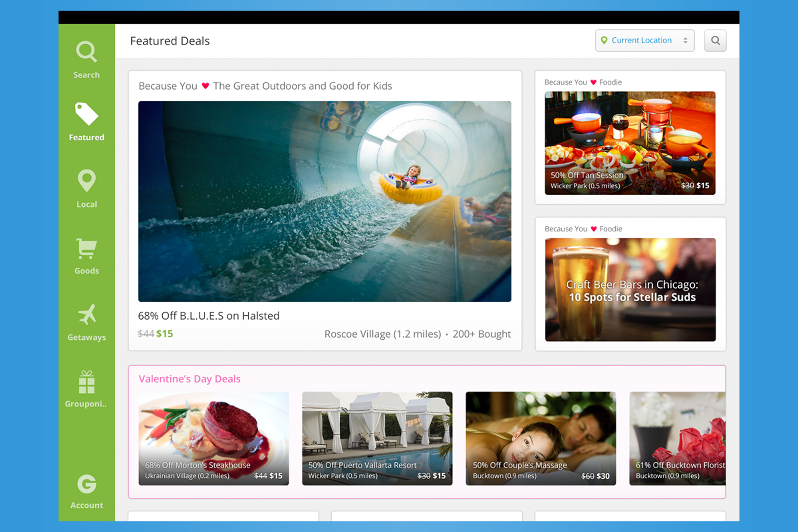
Task: Click the 'Valentine's Day Deals' heading
Action: pos(189,379)
